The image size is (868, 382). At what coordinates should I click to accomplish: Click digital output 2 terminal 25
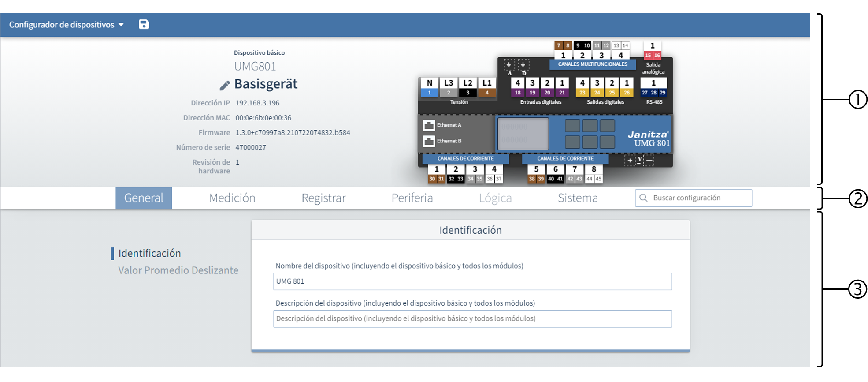pos(612,87)
